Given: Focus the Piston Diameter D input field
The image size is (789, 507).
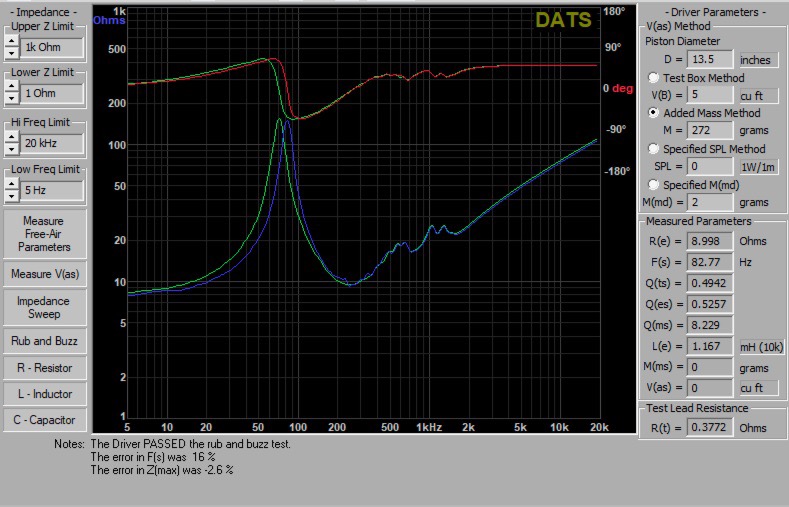Looking at the screenshot, I should coord(710,59).
